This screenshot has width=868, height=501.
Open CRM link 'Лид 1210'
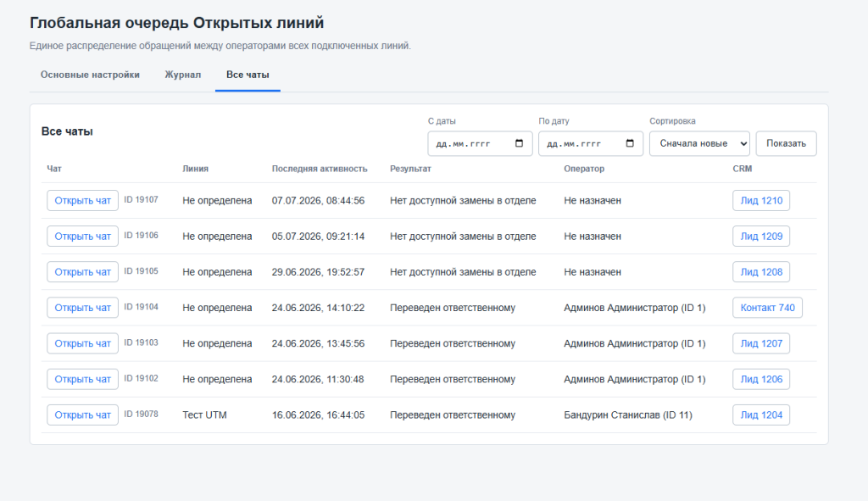(761, 200)
